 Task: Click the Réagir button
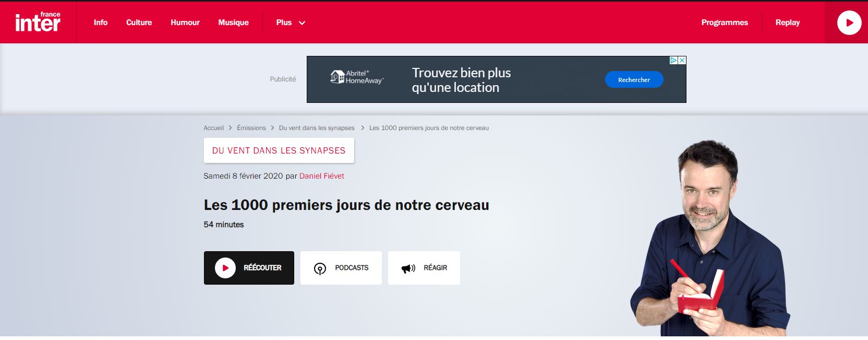[x=424, y=268]
